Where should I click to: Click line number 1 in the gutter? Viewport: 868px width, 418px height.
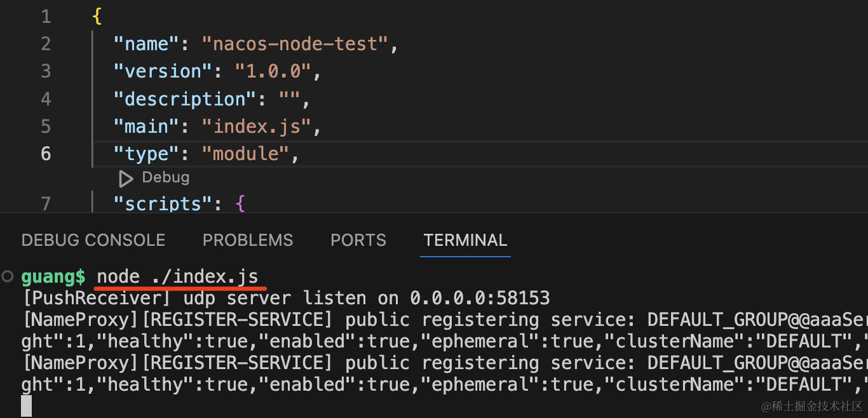(46, 17)
